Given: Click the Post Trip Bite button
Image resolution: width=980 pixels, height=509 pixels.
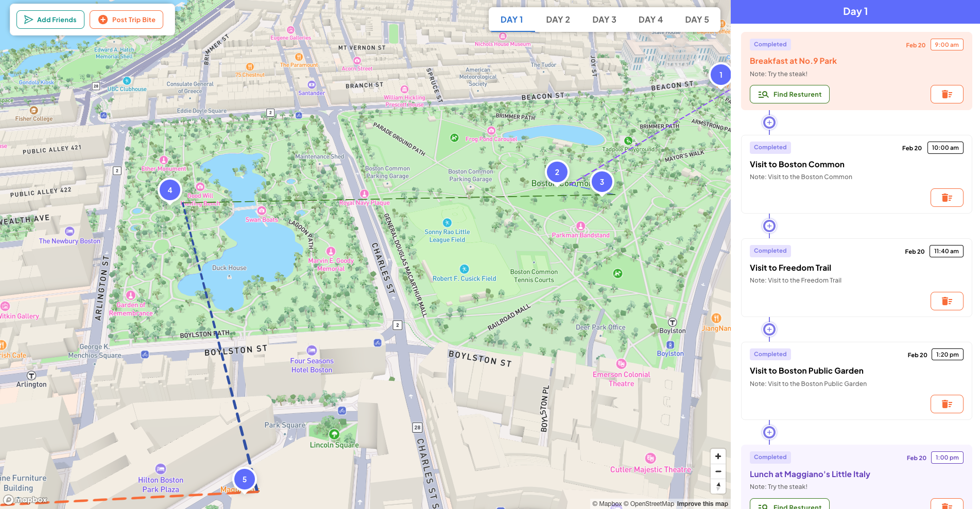Looking at the screenshot, I should pos(126,20).
